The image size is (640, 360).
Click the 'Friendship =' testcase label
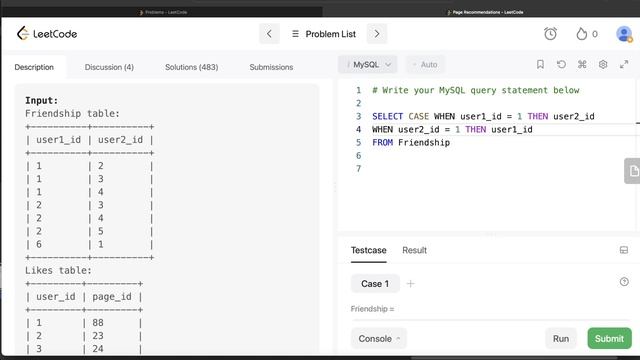(x=372, y=309)
